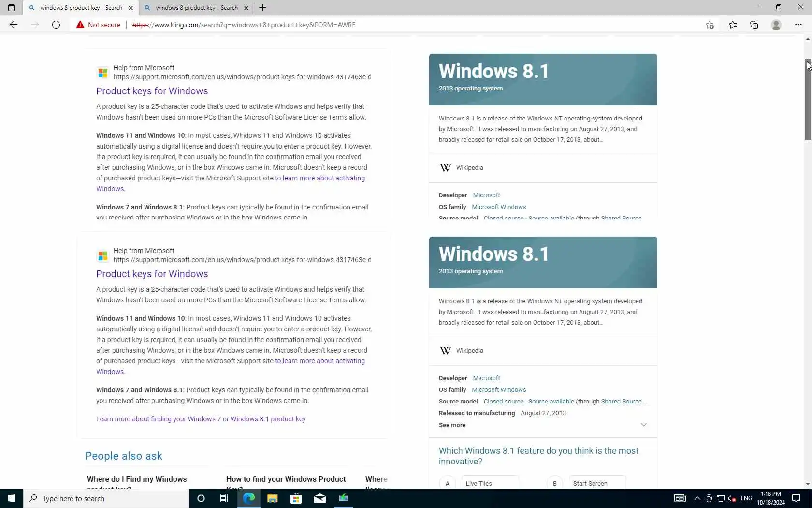812x508 pixels.
Task: Open 'Product keys for Windows' in second result card
Action: click(x=152, y=274)
